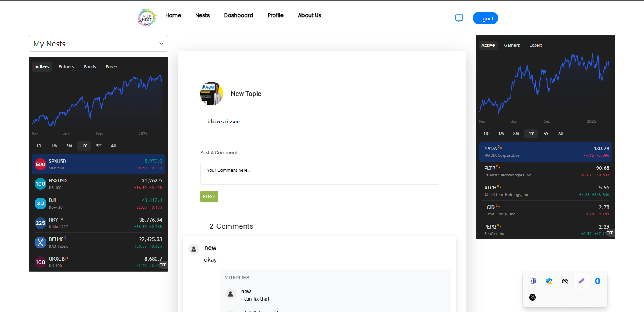Screen dimensions: 644x312
Task: Click the Your Comment here text field
Action: (319, 174)
